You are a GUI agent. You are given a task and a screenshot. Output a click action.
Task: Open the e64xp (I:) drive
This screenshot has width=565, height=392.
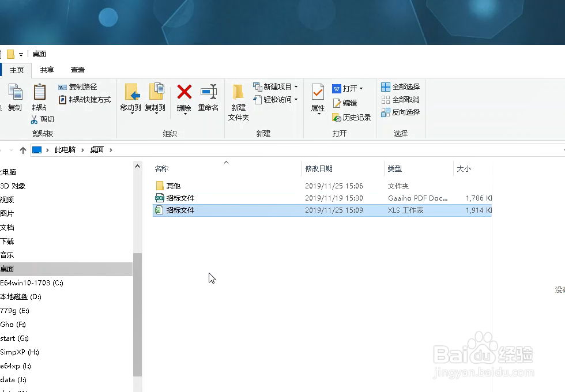(16, 366)
